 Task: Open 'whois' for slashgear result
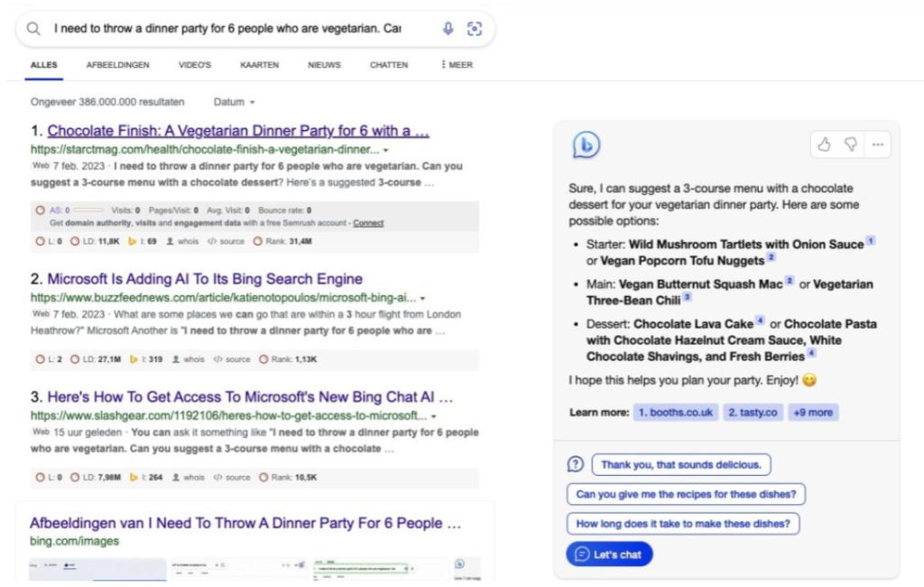pos(189,477)
